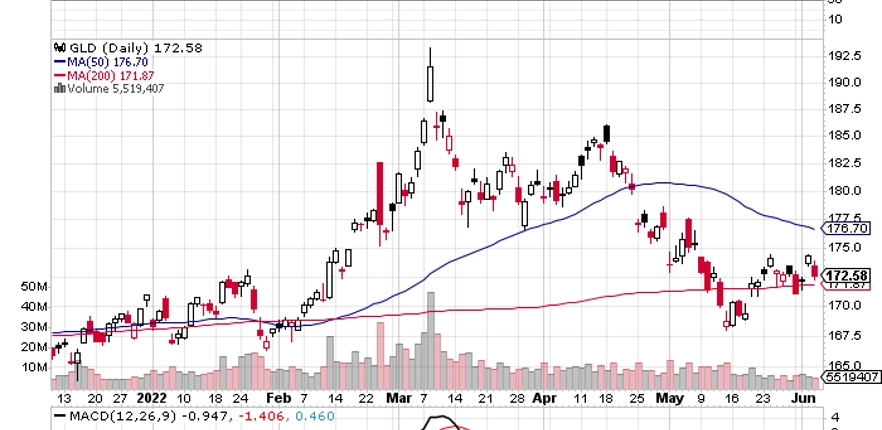Click the Jun date axis label
The image size is (882, 430).
805,398
